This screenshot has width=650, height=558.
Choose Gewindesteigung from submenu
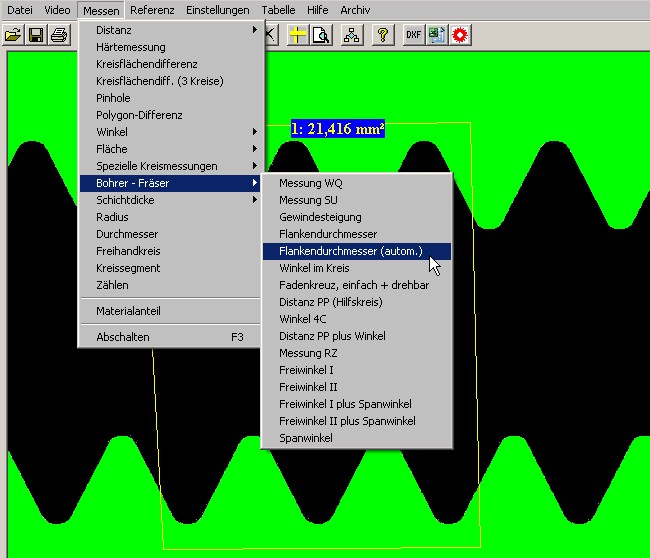click(x=357, y=217)
